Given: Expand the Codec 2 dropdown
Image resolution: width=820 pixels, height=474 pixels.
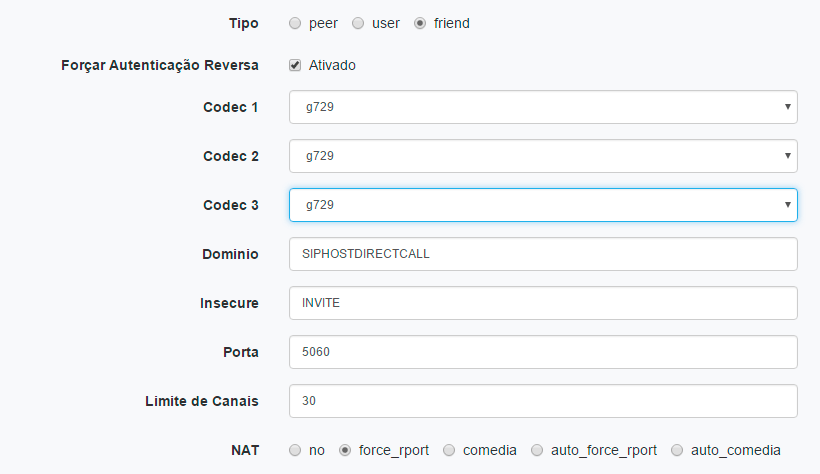Looking at the screenshot, I should click(x=543, y=156).
